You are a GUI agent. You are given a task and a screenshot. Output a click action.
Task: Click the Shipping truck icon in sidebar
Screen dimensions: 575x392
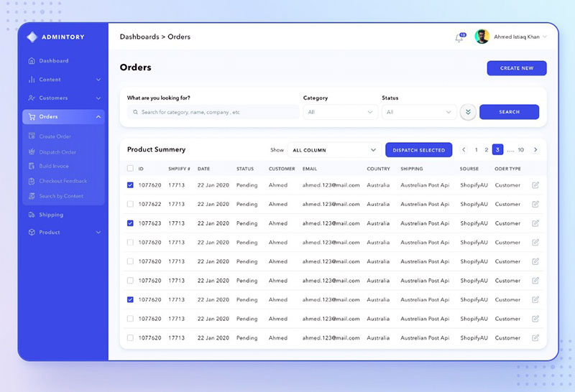(32, 215)
